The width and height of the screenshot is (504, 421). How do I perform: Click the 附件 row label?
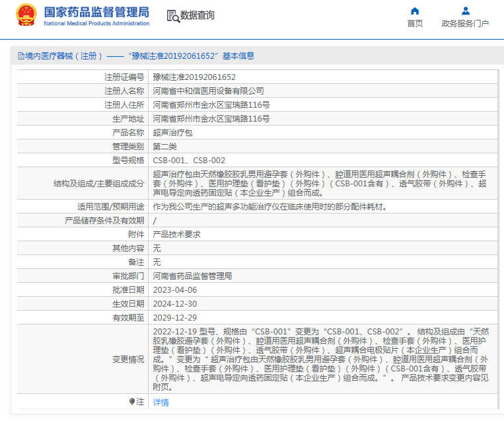(136, 234)
